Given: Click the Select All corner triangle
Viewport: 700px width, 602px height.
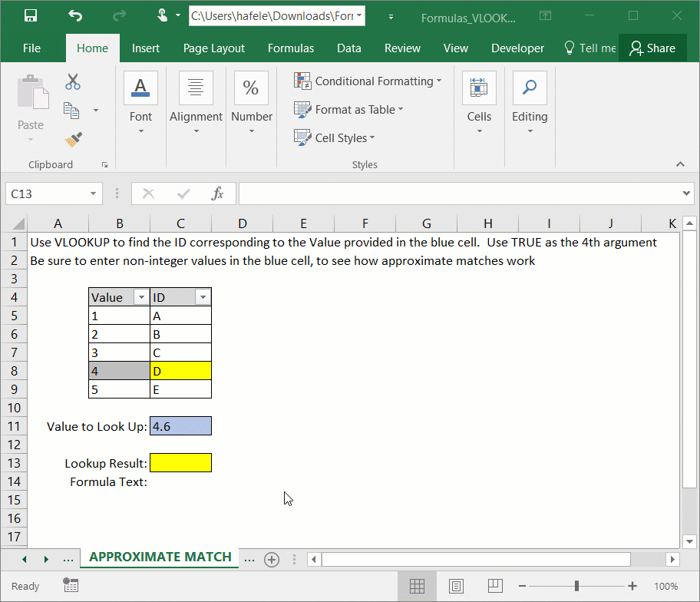Looking at the screenshot, I should (18, 223).
